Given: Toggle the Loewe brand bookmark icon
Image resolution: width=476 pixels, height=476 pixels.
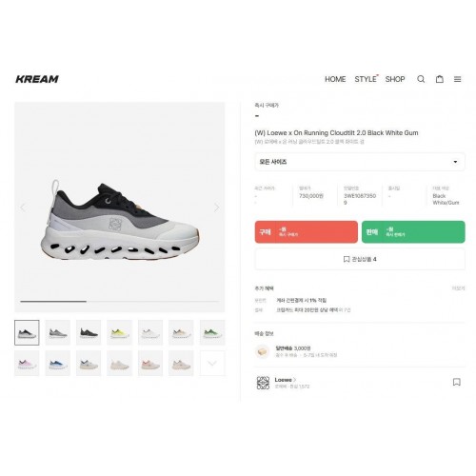Looking at the screenshot, I should (457, 382).
